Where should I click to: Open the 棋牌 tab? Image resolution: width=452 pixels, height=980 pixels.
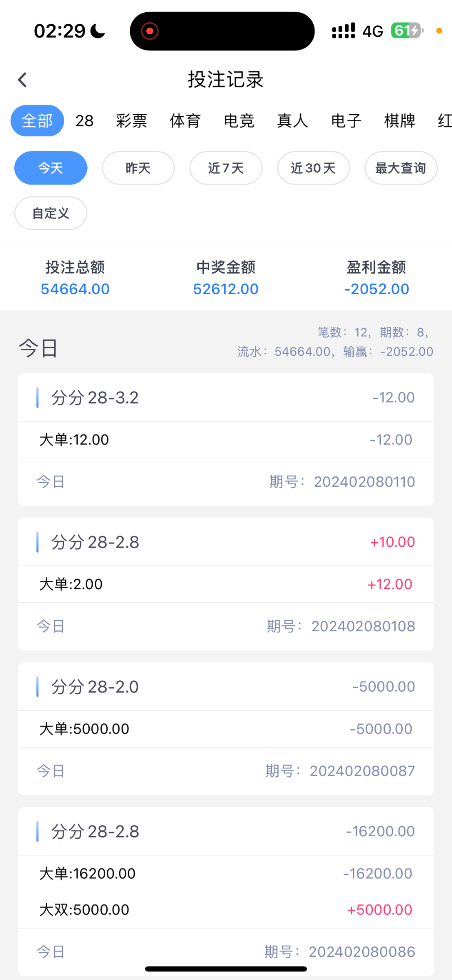pyautogui.click(x=400, y=121)
